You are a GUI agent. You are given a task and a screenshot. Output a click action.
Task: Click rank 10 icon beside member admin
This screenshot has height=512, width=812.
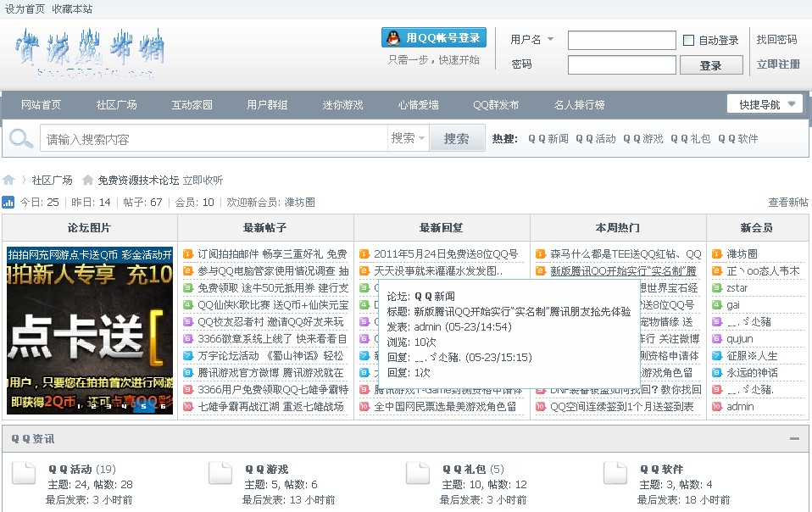[x=717, y=406]
